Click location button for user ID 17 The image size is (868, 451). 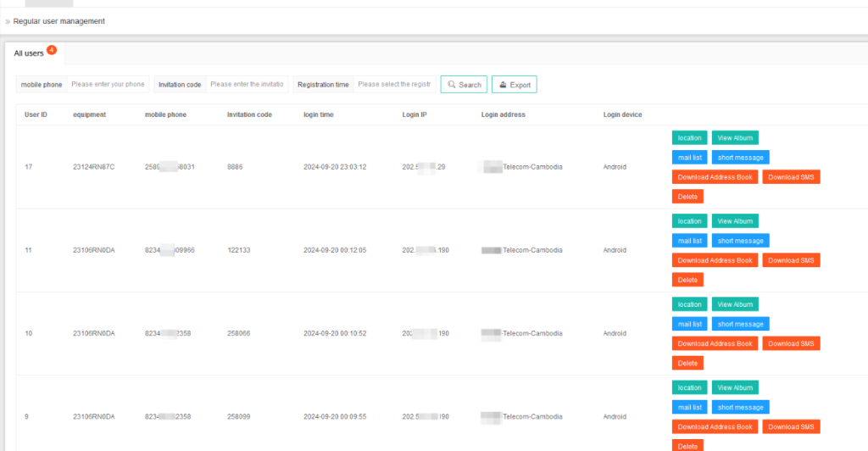click(x=689, y=138)
